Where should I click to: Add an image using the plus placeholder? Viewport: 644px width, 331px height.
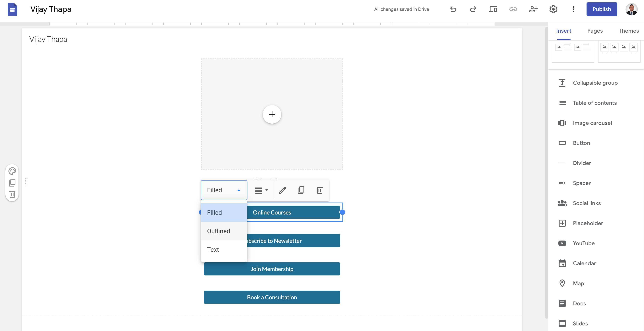tap(272, 114)
